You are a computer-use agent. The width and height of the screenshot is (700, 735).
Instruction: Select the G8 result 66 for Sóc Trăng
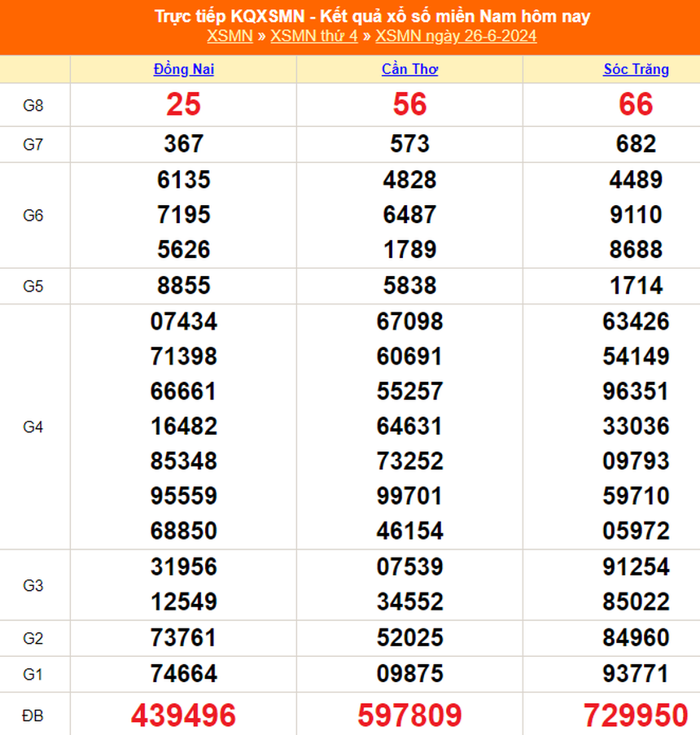coord(636,104)
